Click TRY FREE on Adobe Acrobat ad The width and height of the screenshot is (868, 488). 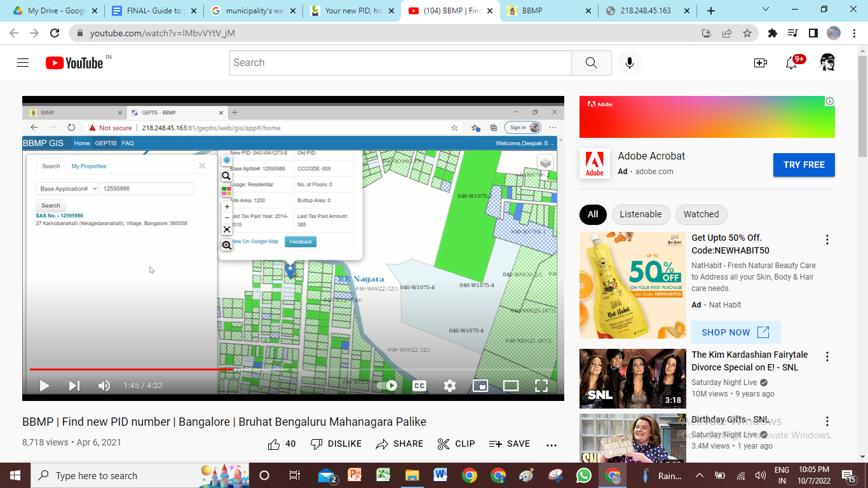coord(804,165)
